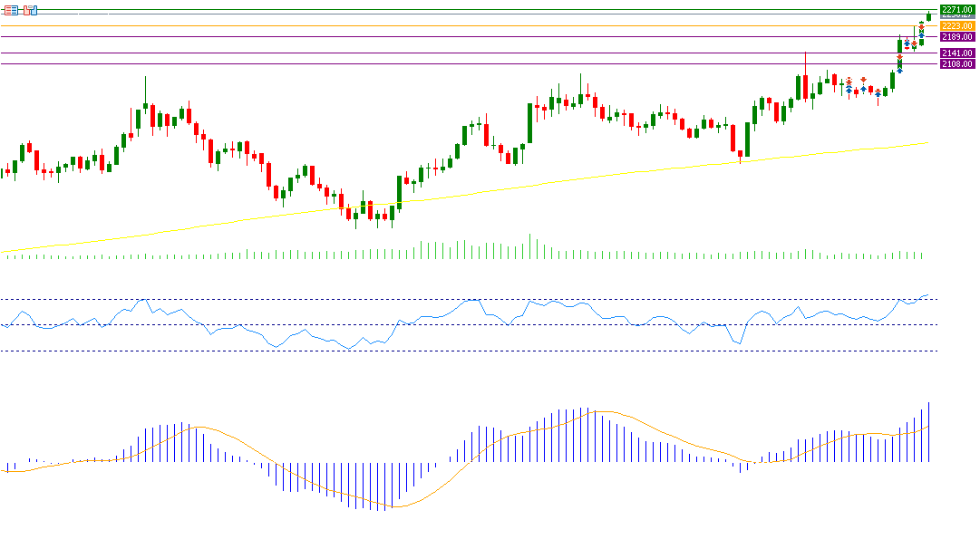Select the purple 2141.00 price label

[x=956, y=53]
